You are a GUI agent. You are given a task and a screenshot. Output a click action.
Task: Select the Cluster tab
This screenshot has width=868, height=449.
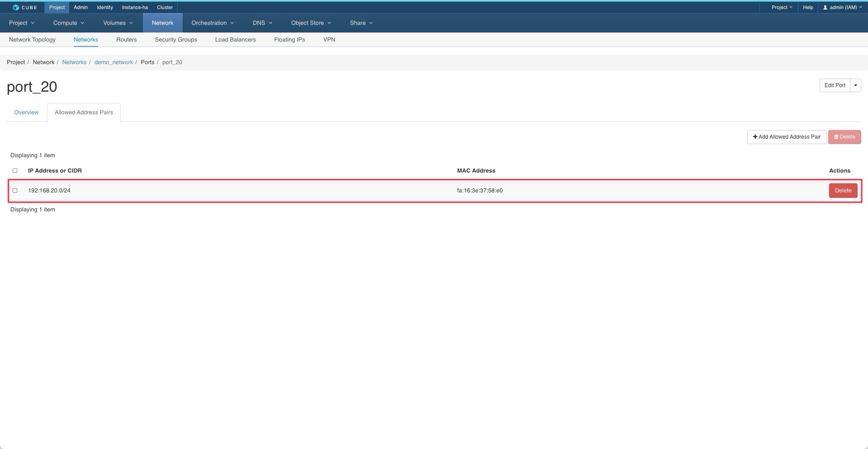(165, 7)
